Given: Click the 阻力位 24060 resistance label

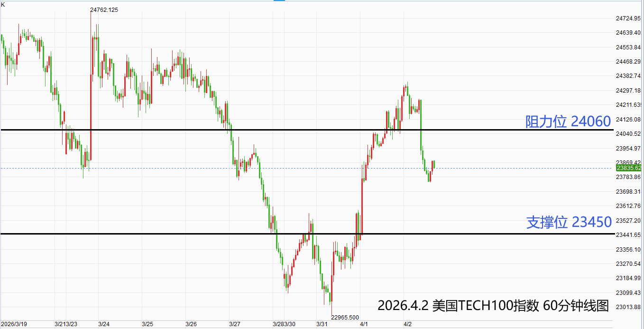Looking at the screenshot, I should (568, 122).
